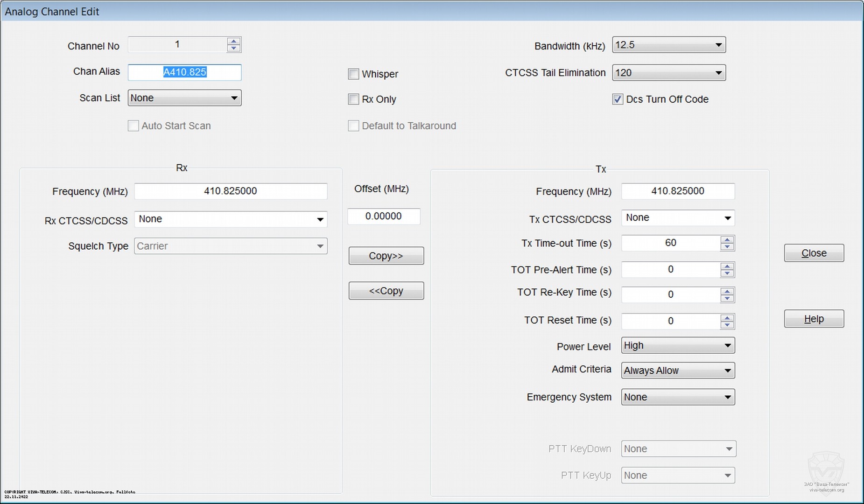Click the Help button
This screenshot has width=864, height=504.
pos(814,319)
